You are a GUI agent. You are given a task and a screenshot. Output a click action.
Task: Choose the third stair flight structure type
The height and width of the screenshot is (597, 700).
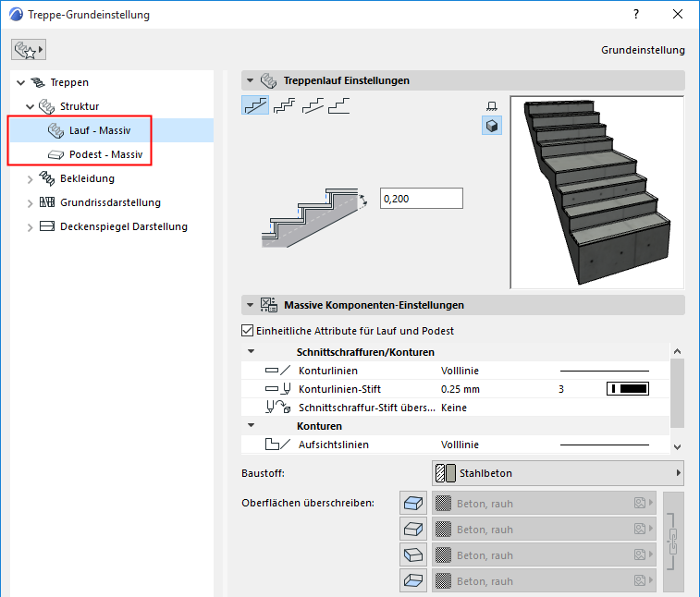pyautogui.click(x=313, y=105)
